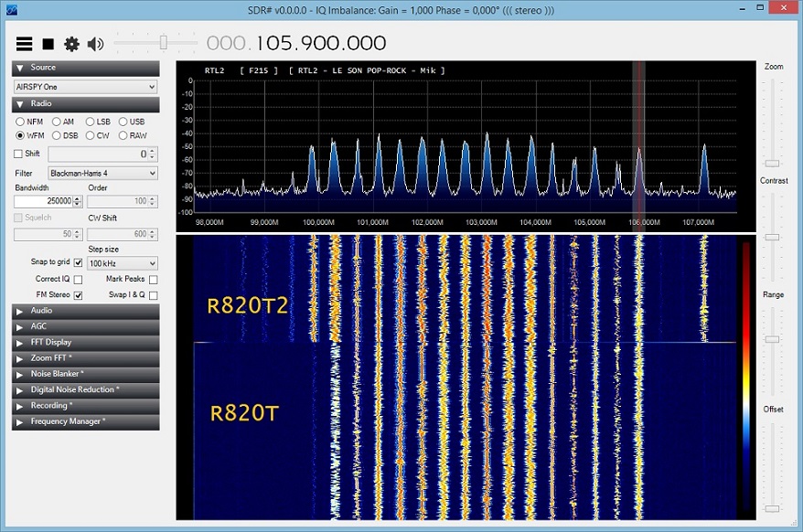Click the Shift value field

click(x=102, y=154)
